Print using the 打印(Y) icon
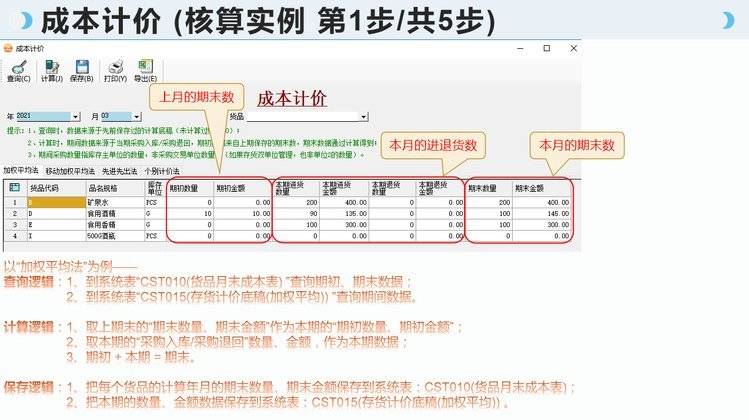The height and width of the screenshot is (420, 749). tap(114, 69)
